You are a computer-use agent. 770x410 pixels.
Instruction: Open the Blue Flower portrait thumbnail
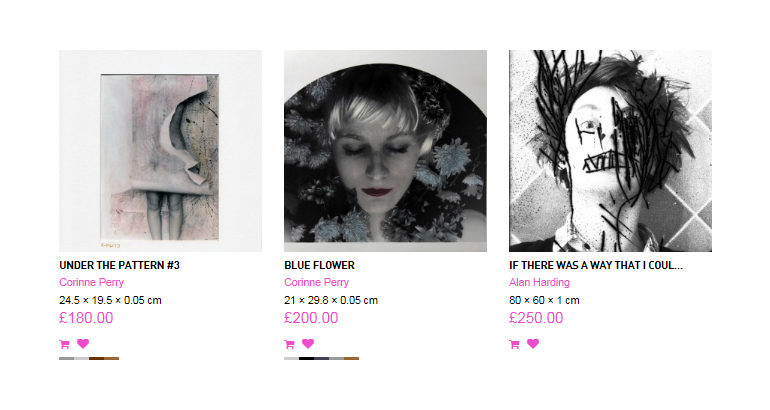coord(385,151)
